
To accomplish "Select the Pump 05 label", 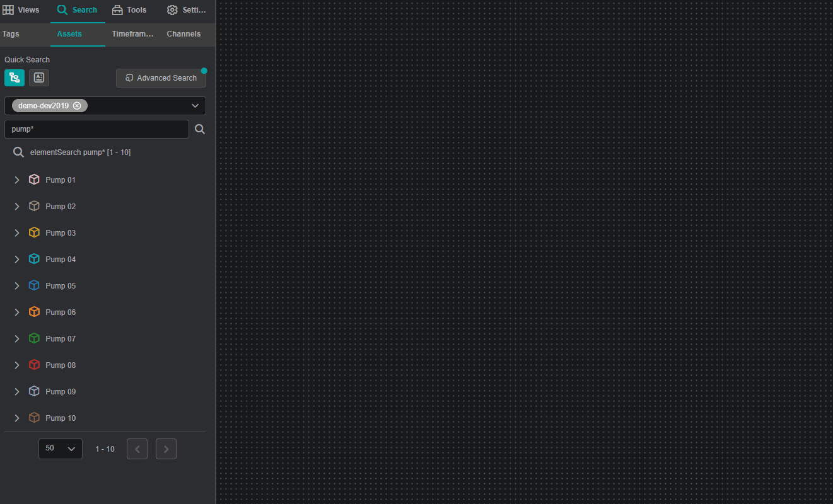I will click(61, 286).
